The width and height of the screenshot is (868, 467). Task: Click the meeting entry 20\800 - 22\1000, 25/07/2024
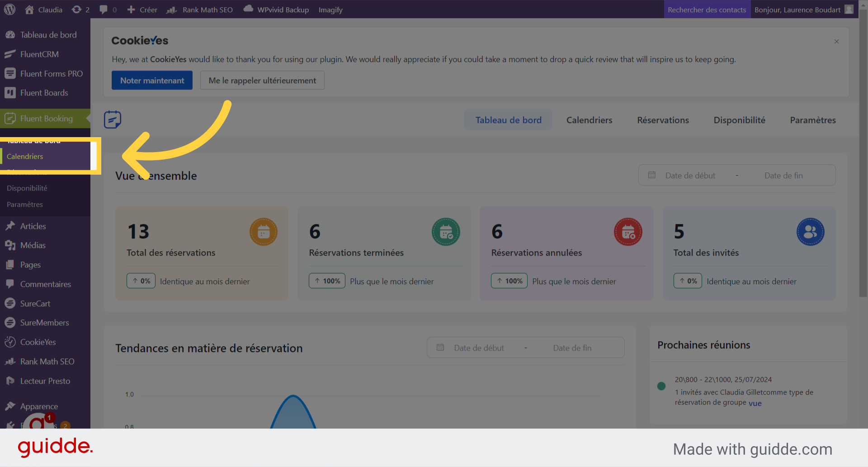723,380
